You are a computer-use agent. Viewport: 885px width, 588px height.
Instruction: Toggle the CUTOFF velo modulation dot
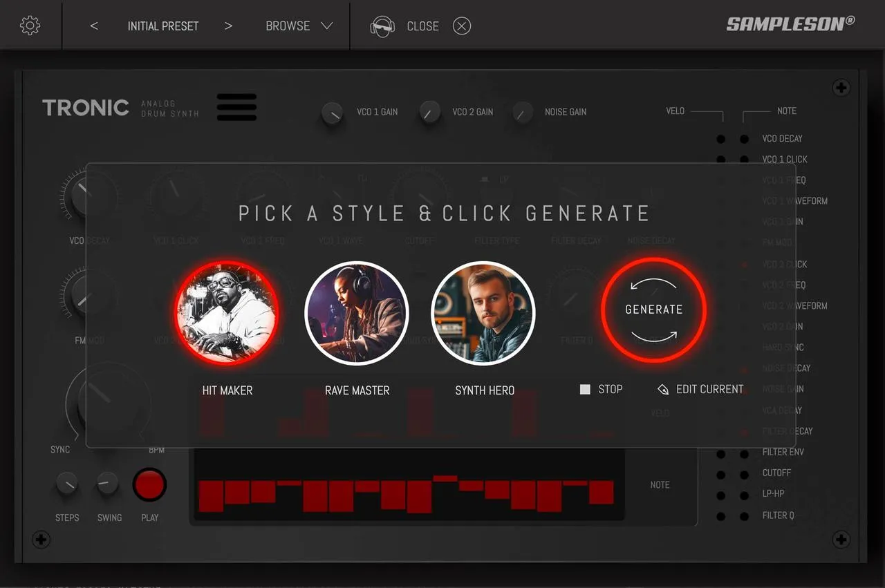[x=721, y=475]
